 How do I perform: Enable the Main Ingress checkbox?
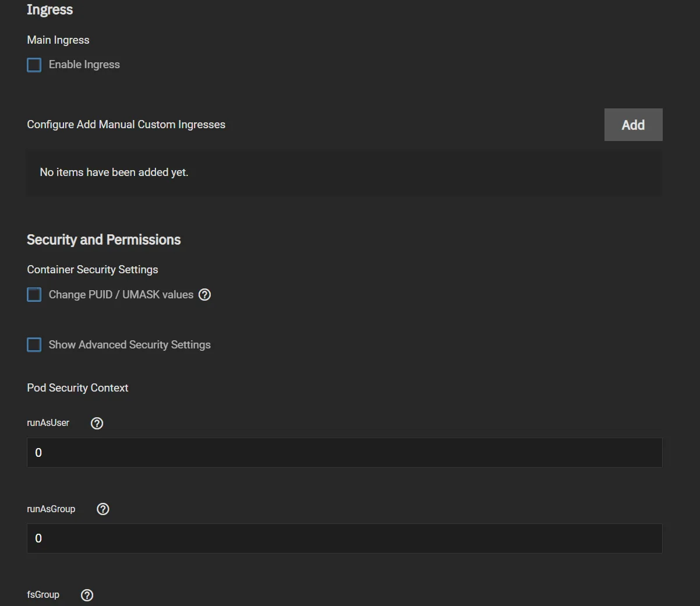pyautogui.click(x=34, y=65)
